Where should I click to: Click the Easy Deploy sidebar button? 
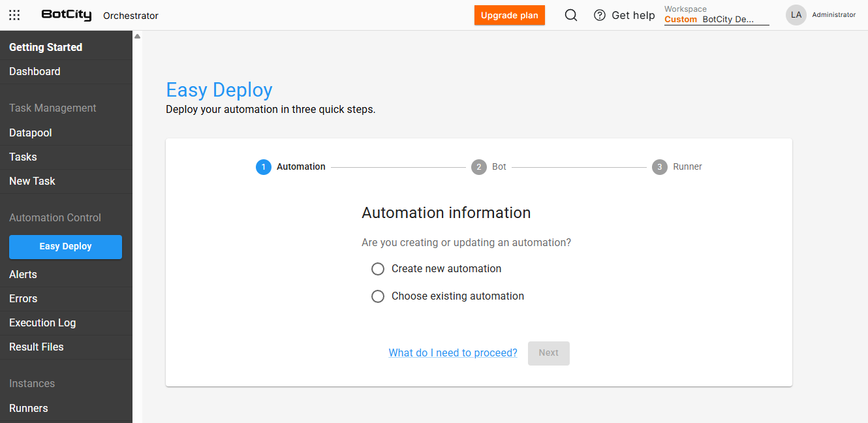[65, 247]
